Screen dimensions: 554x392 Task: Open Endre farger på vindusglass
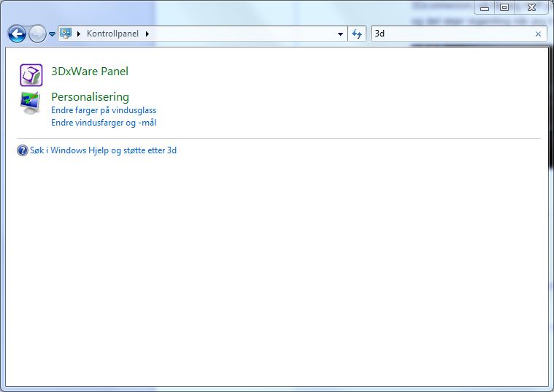(x=104, y=110)
